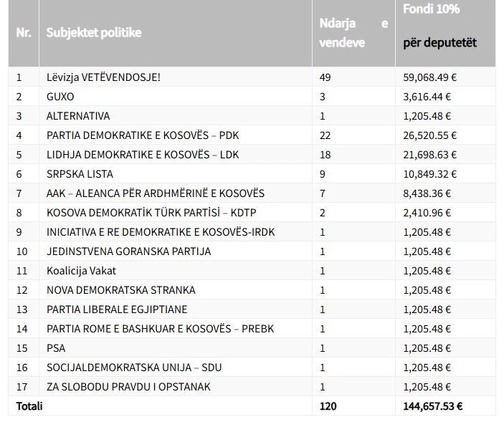Click LIDHJA DEMOKRATIKE E KOSOVËS – LDK
This screenshot has height=422, width=504.
[x=143, y=155]
